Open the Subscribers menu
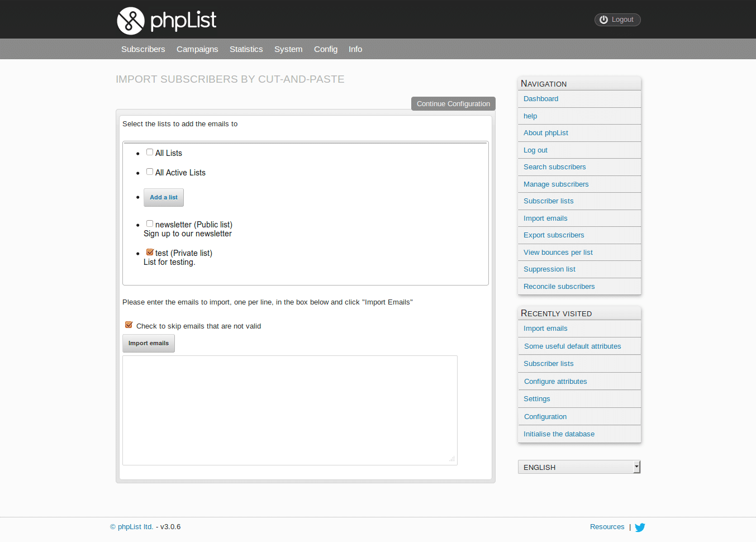Image resolution: width=756 pixels, height=542 pixels. coord(143,49)
